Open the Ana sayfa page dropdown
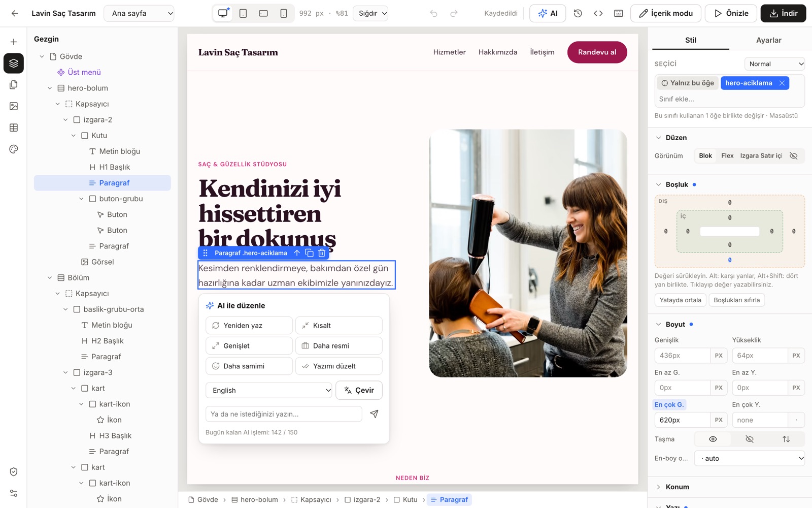812x508 pixels. coord(139,13)
